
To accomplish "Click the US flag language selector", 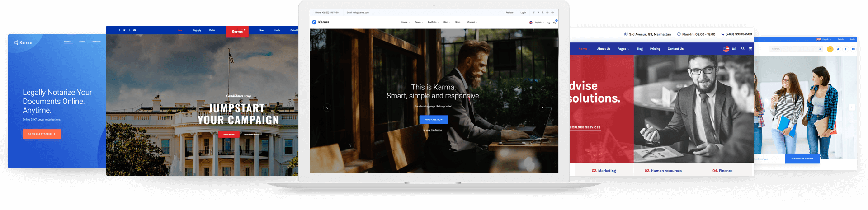I will click(x=730, y=49).
